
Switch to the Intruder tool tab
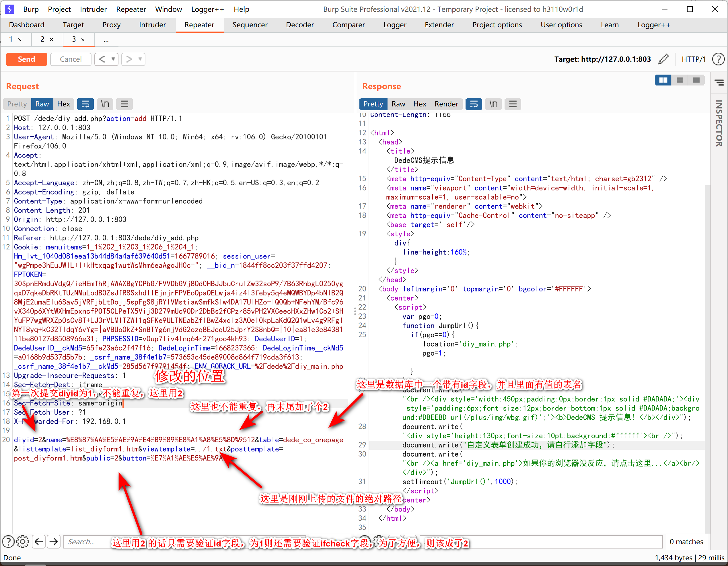click(x=152, y=25)
